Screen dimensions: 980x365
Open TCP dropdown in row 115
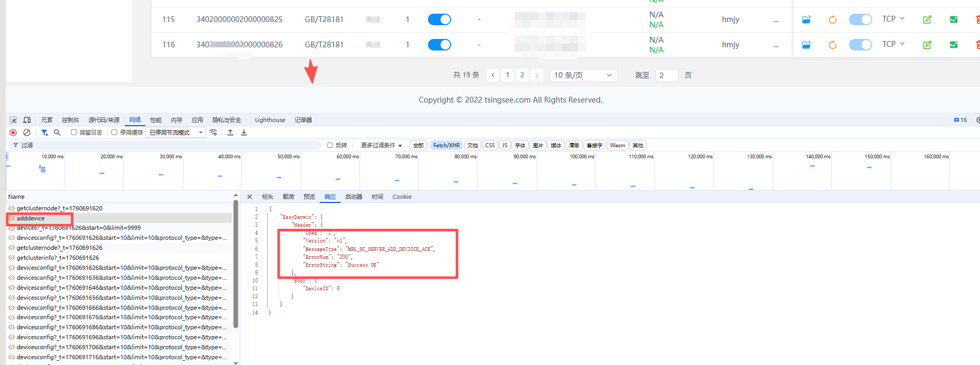point(893,19)
